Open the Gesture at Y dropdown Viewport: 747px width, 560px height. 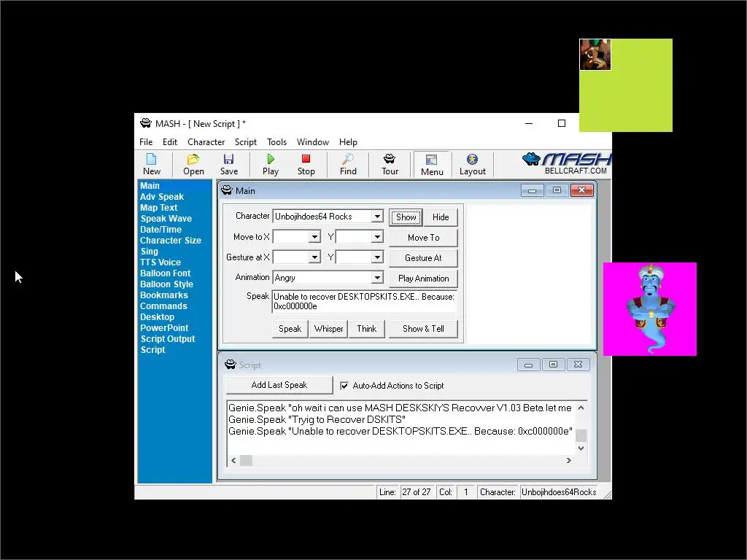(377, 257)
